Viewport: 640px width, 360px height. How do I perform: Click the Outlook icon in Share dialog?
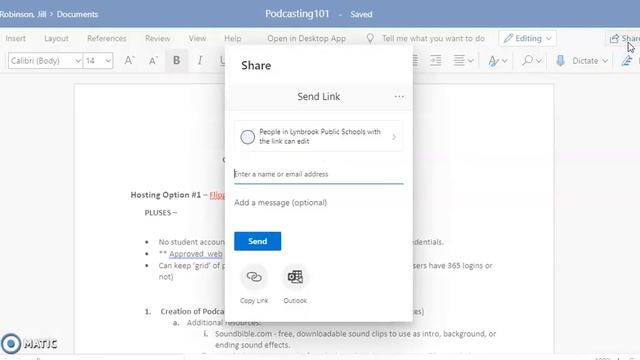[295, 277]
